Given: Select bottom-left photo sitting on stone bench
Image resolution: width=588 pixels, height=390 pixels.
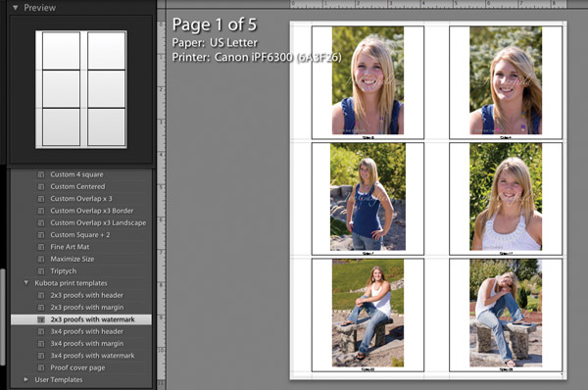Looking at the screenshot, I should click(x=367, y=313).
